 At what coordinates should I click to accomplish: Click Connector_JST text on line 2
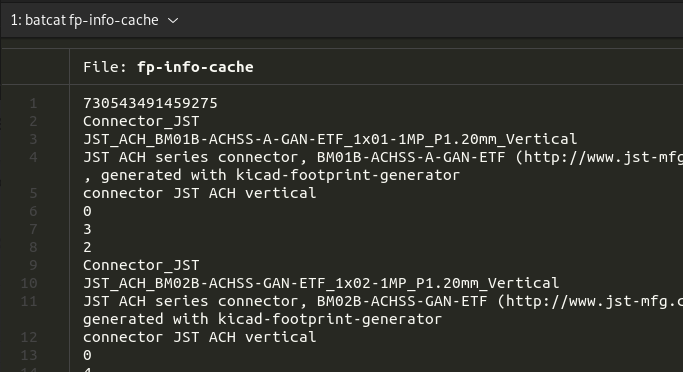pyautogui.click(x=141, y=121)
